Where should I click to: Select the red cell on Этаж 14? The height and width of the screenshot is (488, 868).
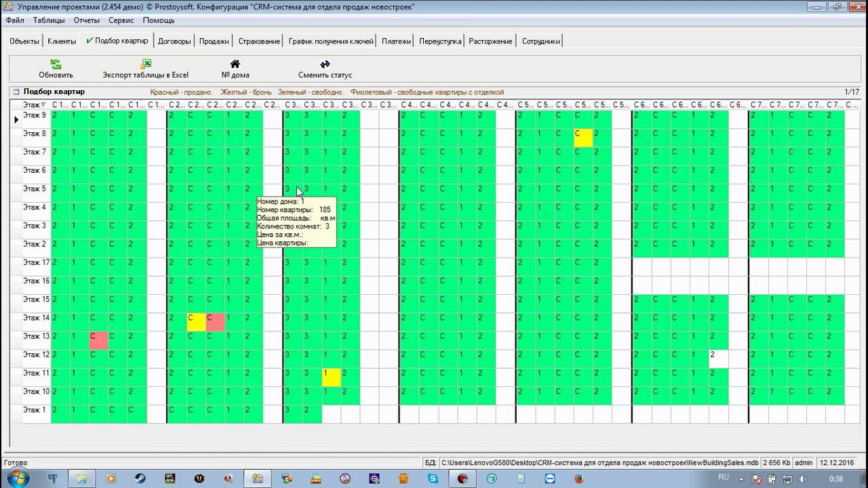click(x=215, y=322)
